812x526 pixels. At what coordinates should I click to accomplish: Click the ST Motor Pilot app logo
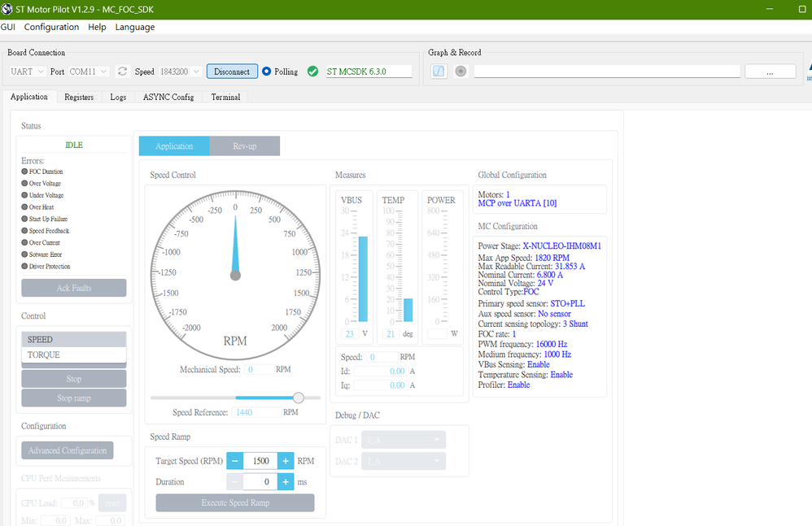coord(7,9)
